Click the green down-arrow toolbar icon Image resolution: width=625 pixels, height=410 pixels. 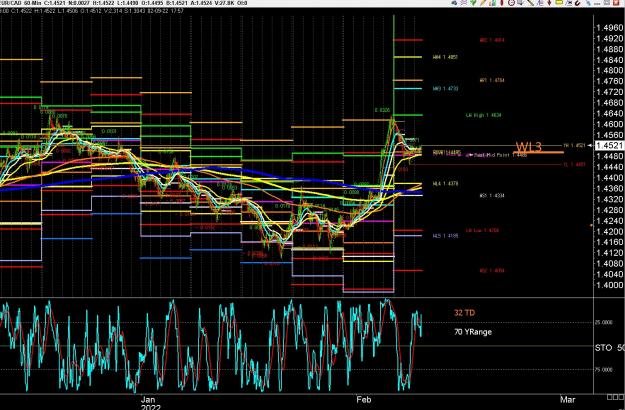(x=473, y=2)
